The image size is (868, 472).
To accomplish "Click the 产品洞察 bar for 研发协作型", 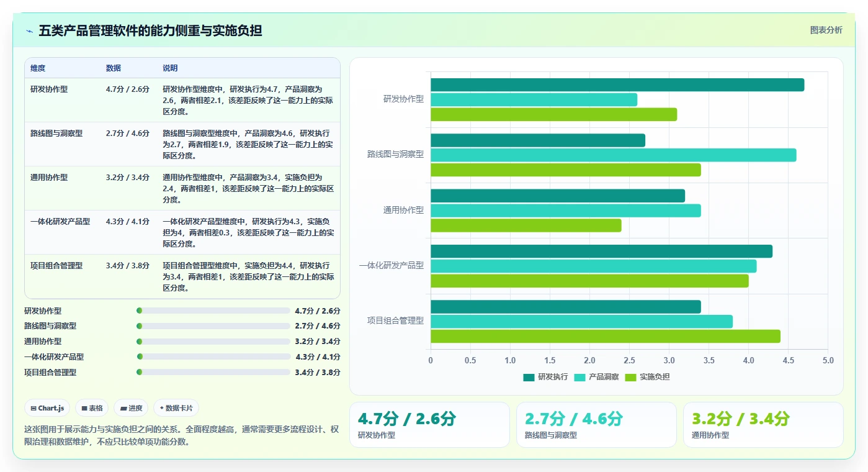I will pyautogui.click(x=534, y=100).
